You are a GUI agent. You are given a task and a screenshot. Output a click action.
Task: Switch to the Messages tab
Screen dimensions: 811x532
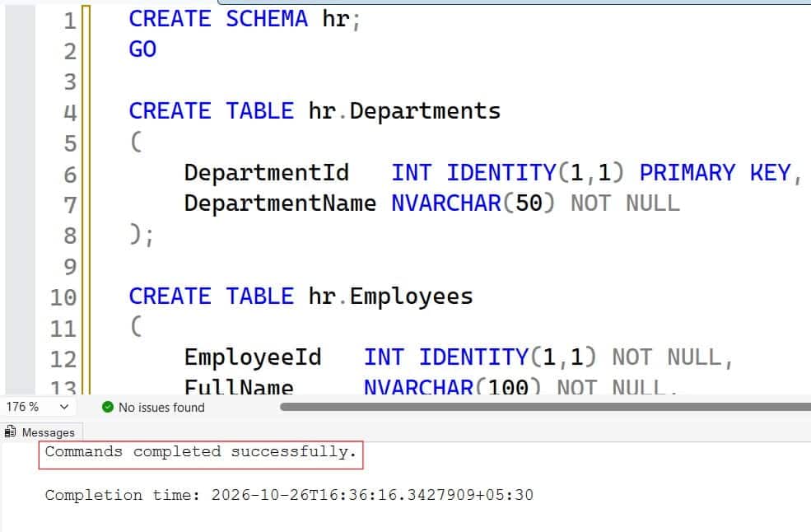(41, 432)
